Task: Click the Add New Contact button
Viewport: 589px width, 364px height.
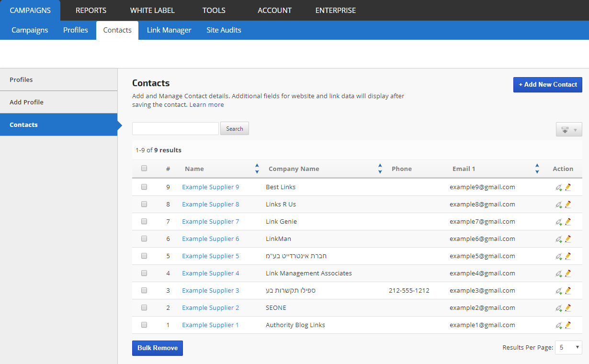Action: [x=547, y=85]
